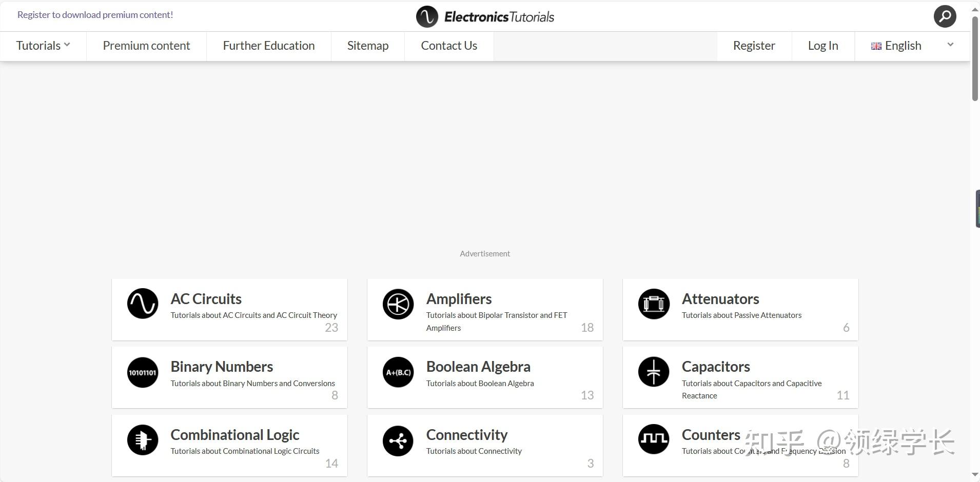Click the Connectivity nodes icon
The height and width of the screenshot is (482, 980).
pos(398,440)
